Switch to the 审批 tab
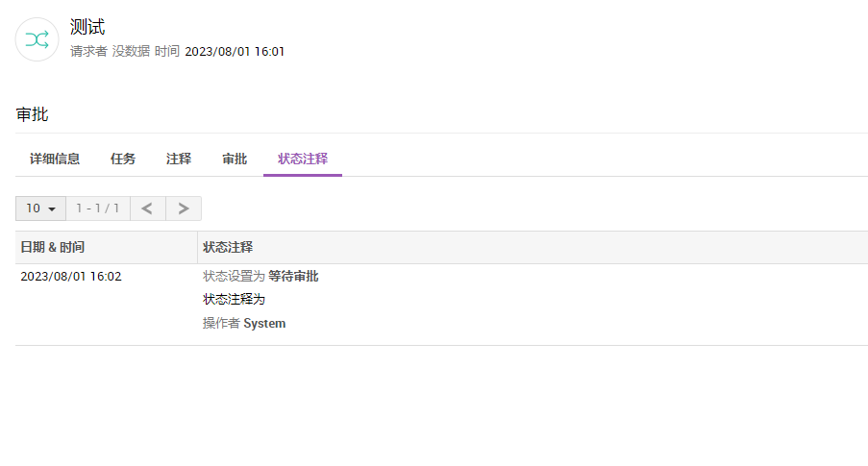This screenshot has width=868, height=466. coord(235,159)
